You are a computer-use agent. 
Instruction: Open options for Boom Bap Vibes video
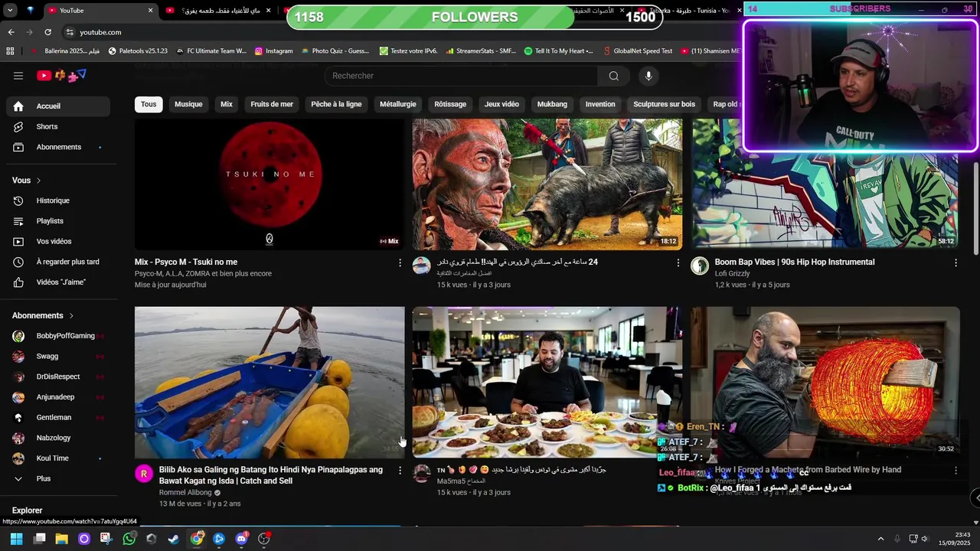[955, 262]
